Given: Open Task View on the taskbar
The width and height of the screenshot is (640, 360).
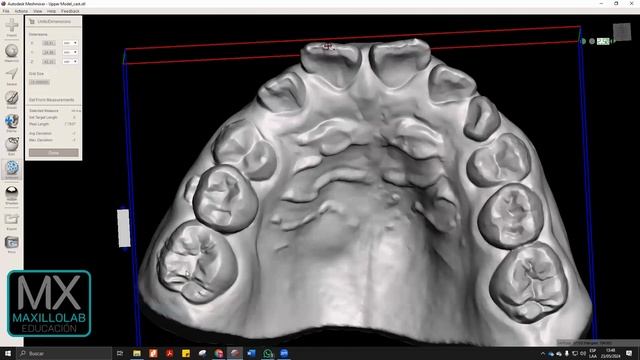Looking at the screenshot, I should coord(120,353).
